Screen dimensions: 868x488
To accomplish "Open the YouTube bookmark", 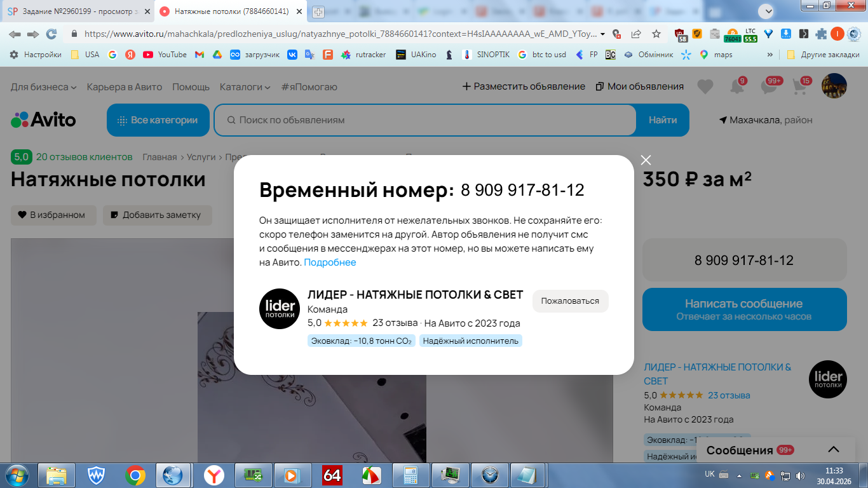I will 165,55.
